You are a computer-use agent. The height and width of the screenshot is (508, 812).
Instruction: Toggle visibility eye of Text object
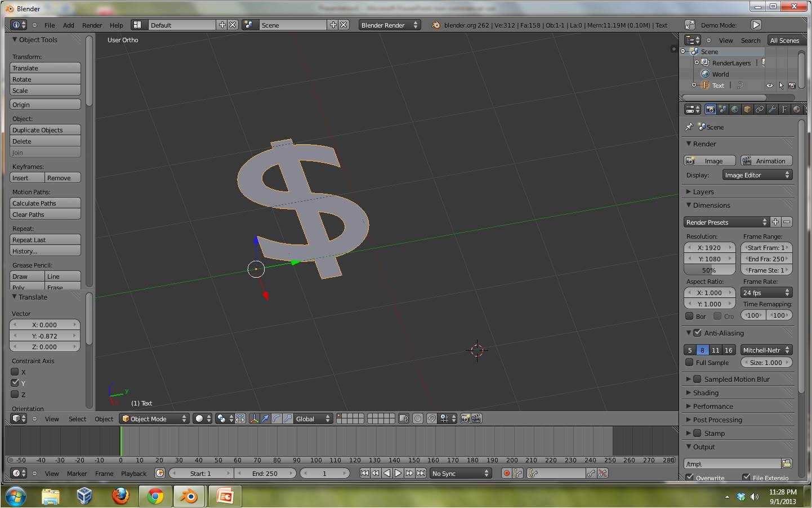[769, 86]
